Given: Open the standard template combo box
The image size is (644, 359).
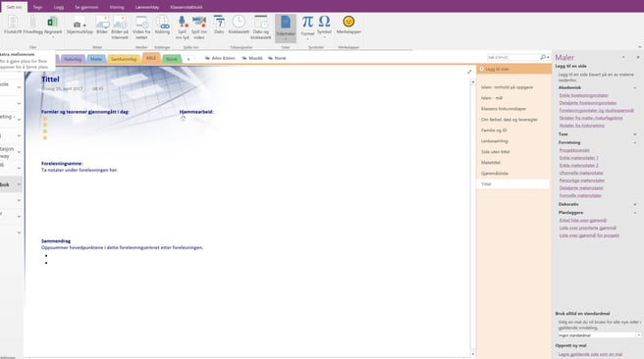Looking at the screenshot, I should 599,335.
